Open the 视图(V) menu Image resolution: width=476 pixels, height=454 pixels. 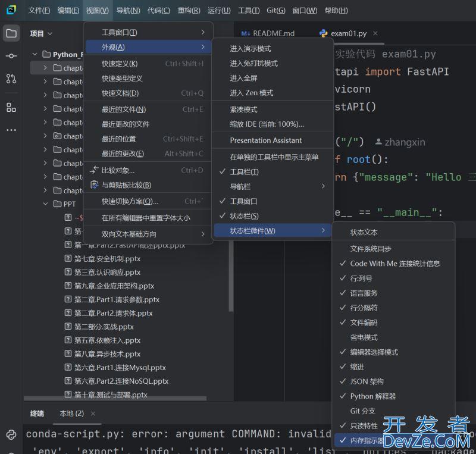pyautogui.click(x=98, y=10)
